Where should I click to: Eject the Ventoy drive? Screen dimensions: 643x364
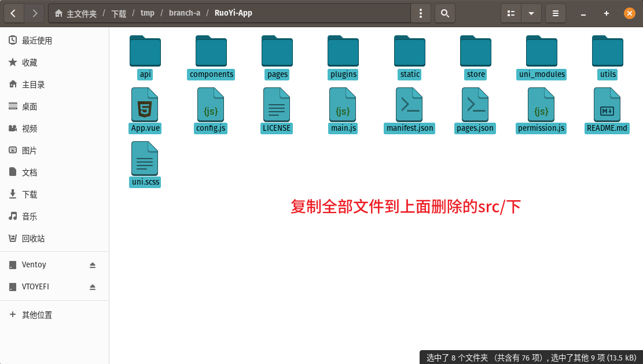tap(93, 265)
